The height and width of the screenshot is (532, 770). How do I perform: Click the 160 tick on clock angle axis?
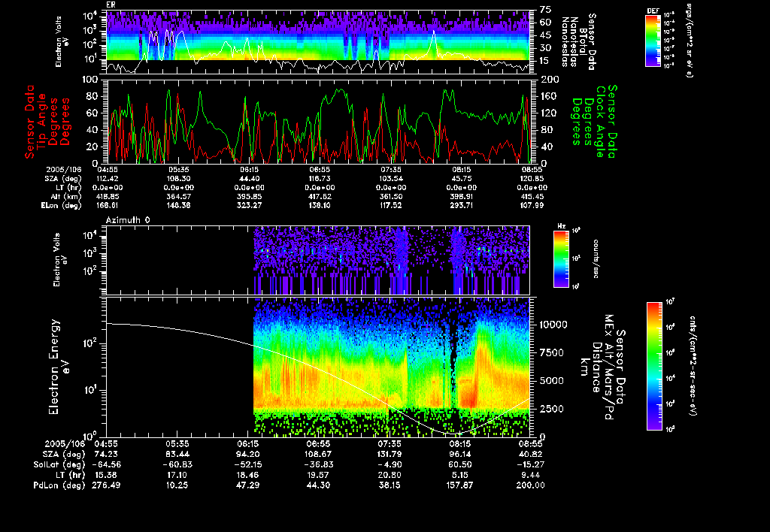click(548, 95)
